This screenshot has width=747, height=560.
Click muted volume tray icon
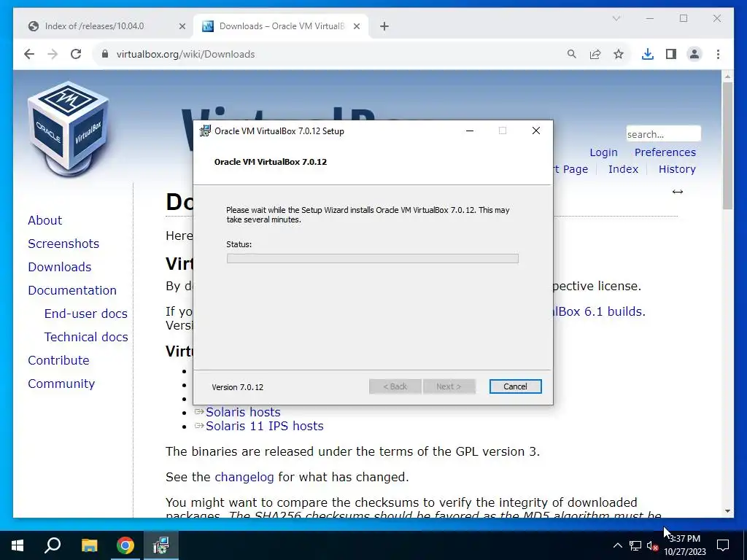(x=653, y=545)
